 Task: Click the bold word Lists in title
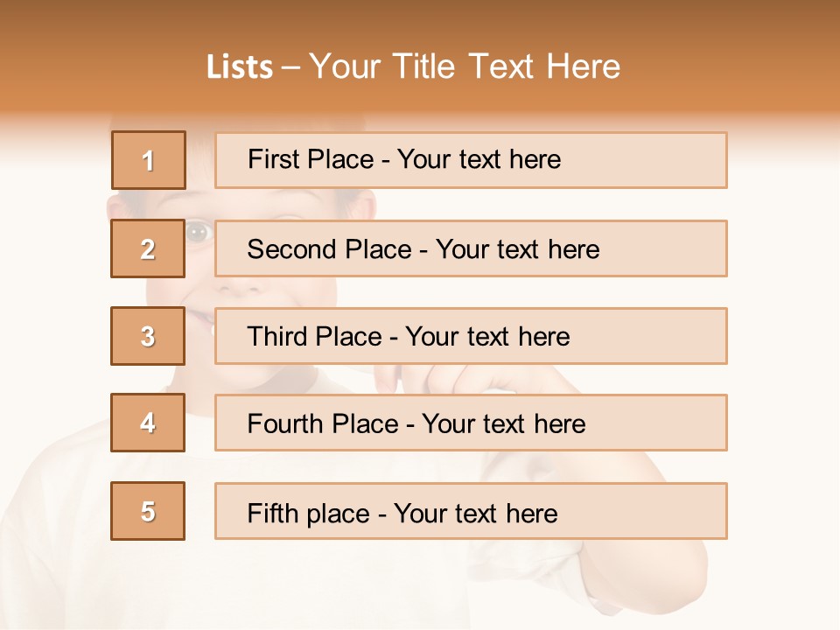[240, 66]
